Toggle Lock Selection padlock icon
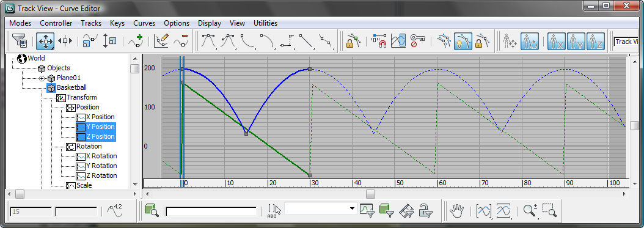The height and width of the screenshot is (228, 644). [x=349, y=41]
